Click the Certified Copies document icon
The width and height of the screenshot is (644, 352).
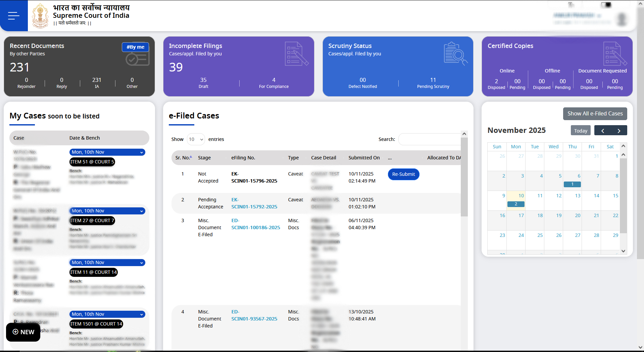click(x=614, y=54)
